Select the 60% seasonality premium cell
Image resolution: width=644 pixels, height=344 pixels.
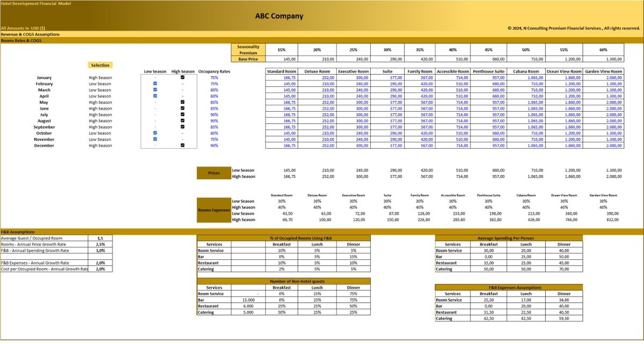tap(603, 50)
